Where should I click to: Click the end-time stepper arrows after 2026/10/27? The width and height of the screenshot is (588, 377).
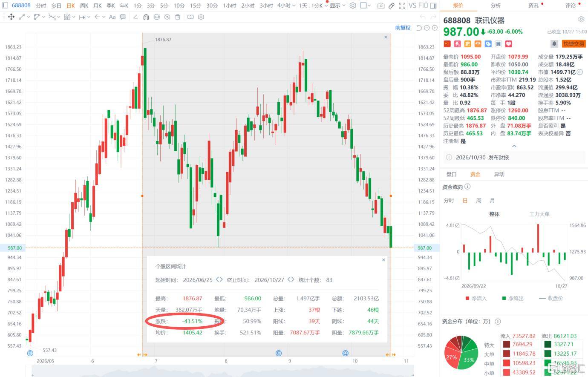point(291,279)
